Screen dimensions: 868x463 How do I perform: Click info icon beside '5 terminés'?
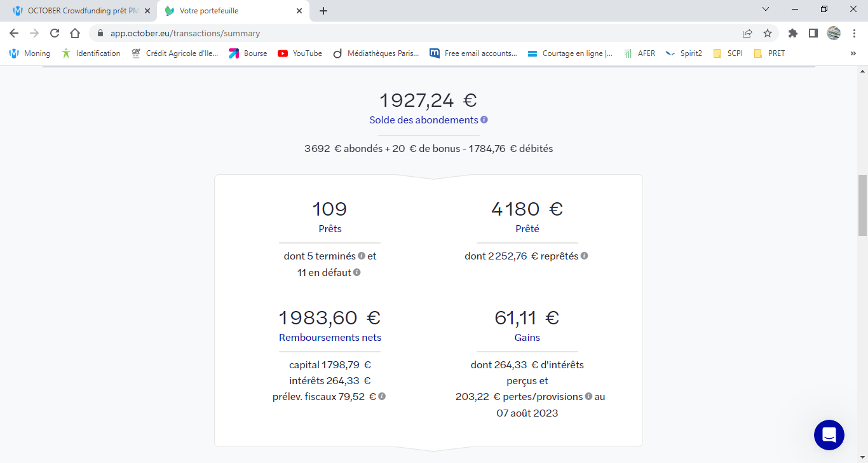point(362,256)
